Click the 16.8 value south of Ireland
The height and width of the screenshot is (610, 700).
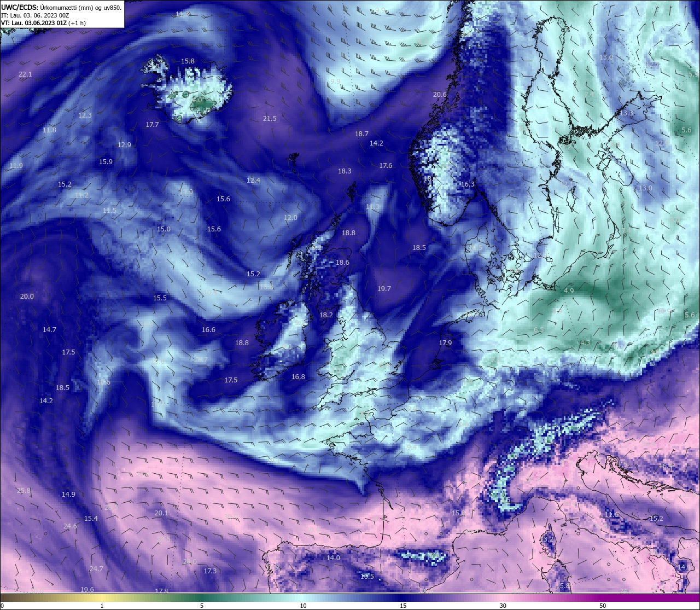click(x=298, y=376)
